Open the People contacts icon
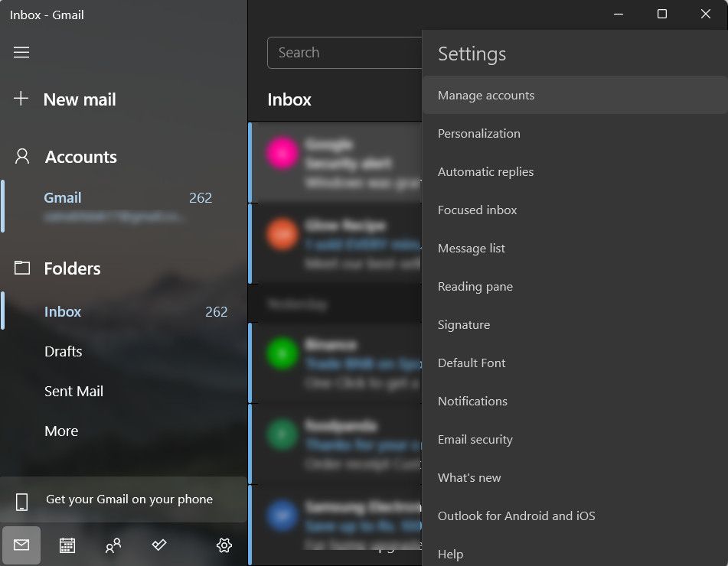This screenshot has width=728, height=566. (113, 545)
